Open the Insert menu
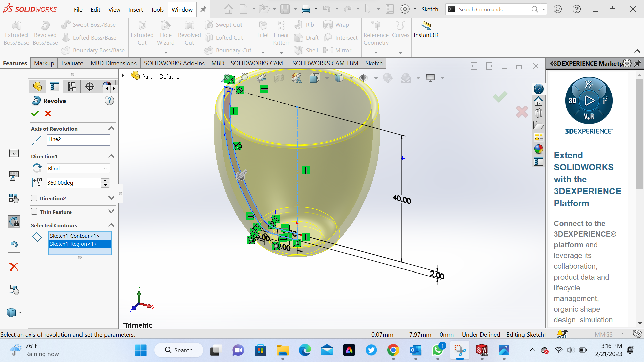Image resolution: width=644 pixels, height=362 pixels. pyautogui.click(x=136, y=10)
